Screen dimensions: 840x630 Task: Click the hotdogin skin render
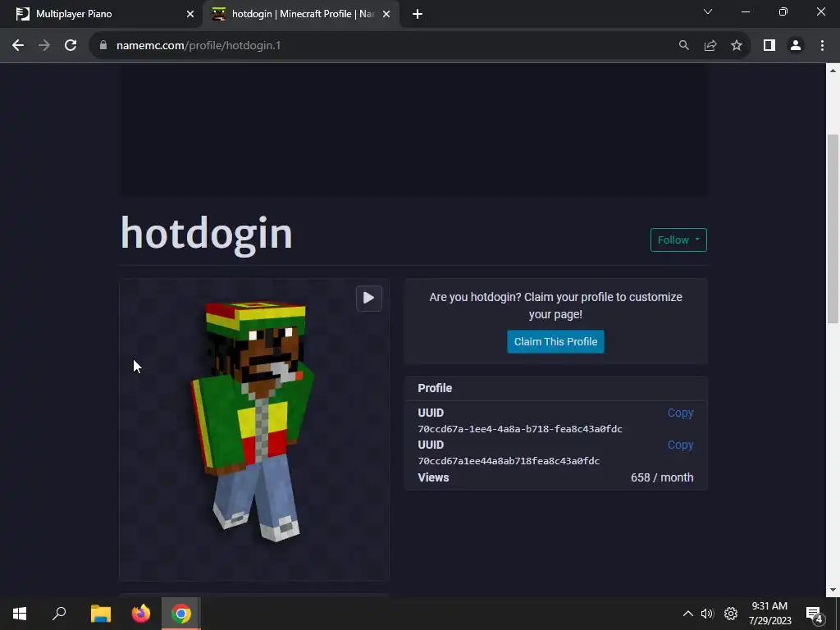tap(253, 422)
